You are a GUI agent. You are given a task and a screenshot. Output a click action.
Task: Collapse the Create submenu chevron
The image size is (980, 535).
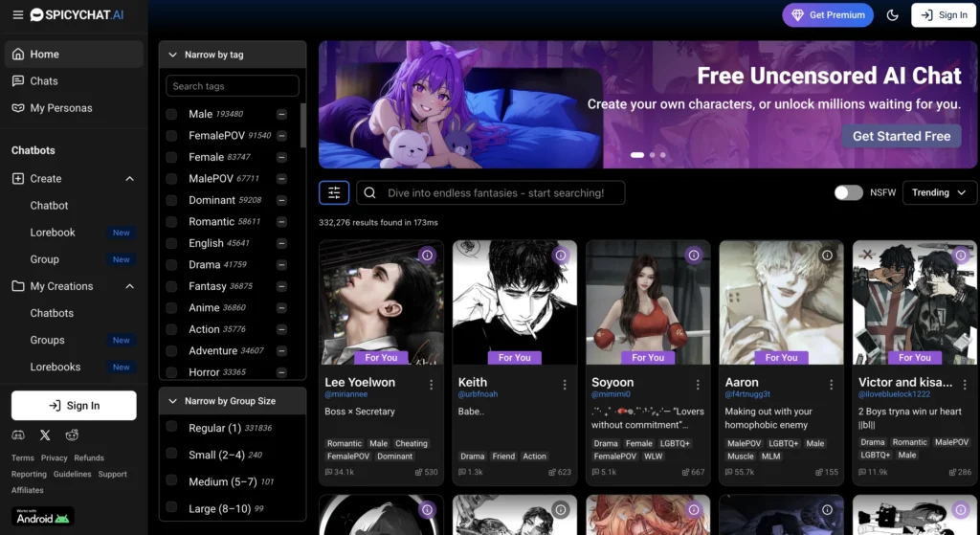[129, 179]
